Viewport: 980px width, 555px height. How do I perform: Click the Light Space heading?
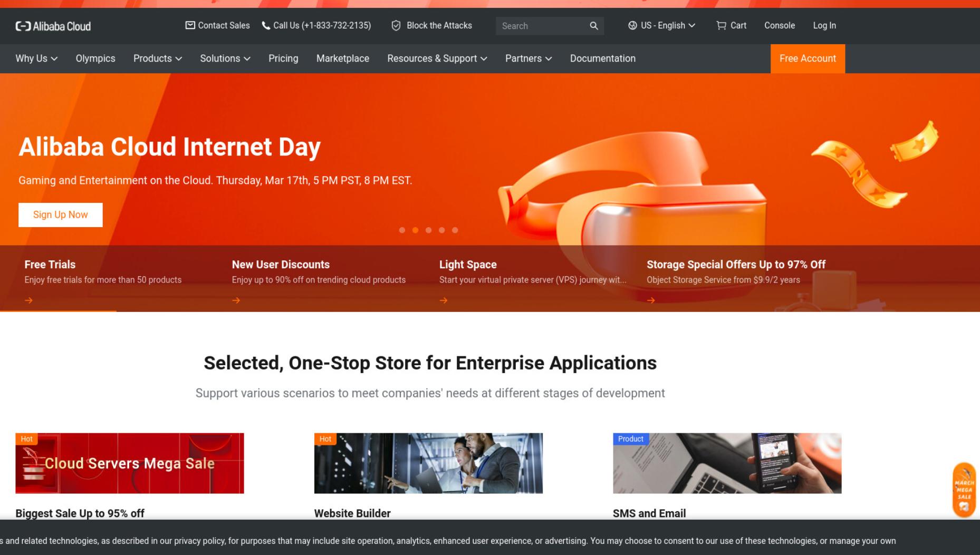tap(468, 265)
